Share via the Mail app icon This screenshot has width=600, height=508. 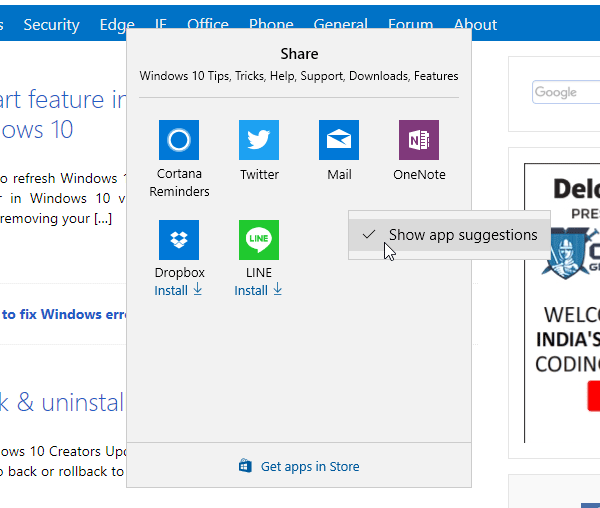tap(339, 140)
